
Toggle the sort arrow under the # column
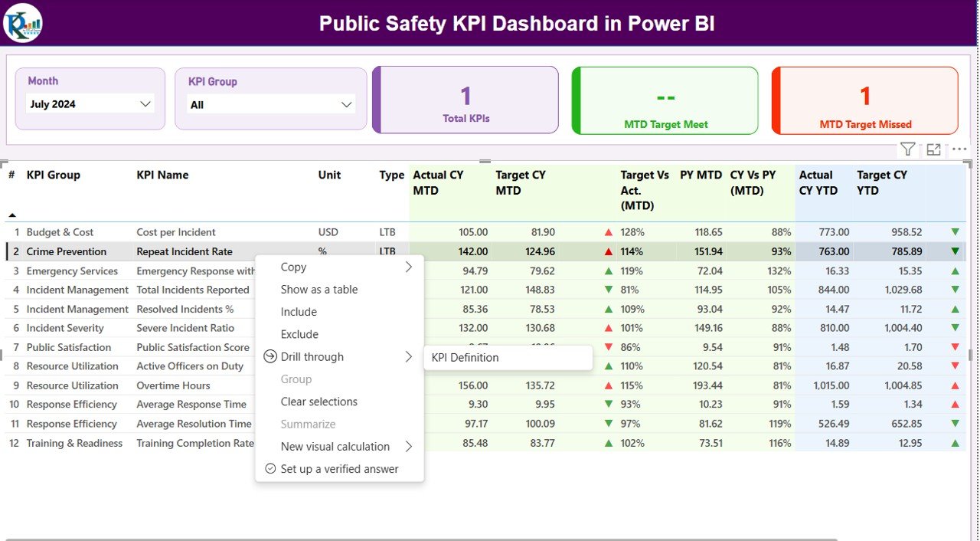pyautogui.click(x=11, y=215)
